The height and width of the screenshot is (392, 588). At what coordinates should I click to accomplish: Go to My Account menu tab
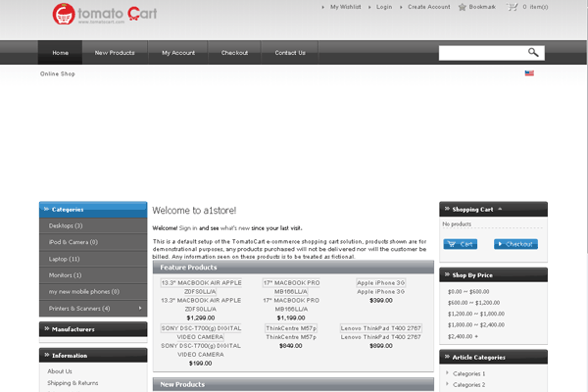click(177, 52)
